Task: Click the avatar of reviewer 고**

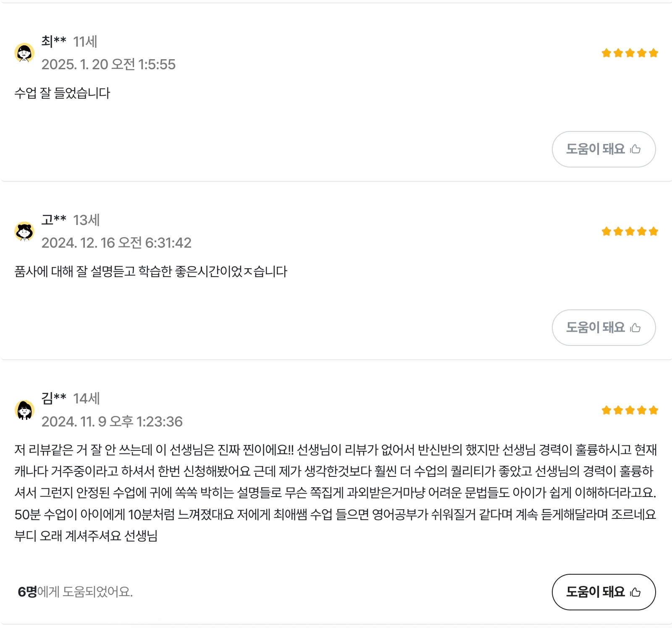Action: (x=24, y=231)
